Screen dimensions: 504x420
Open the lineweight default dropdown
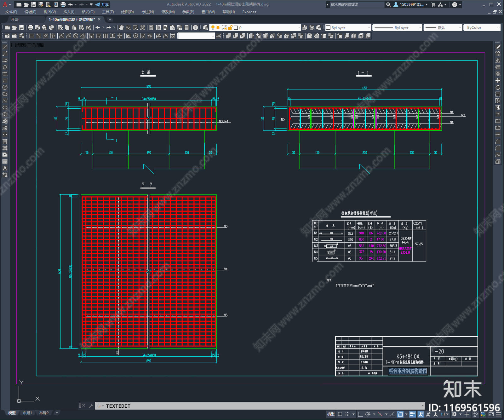[443, 28]
